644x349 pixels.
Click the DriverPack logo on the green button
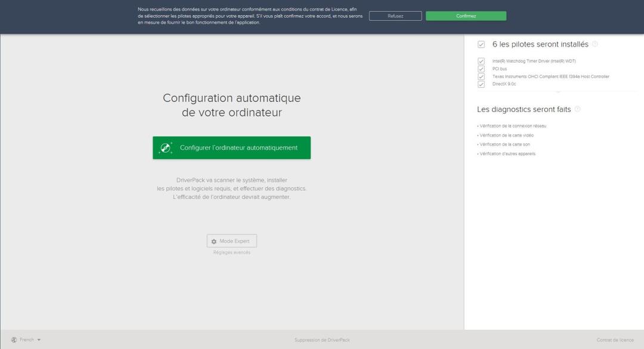pos(165,147)
